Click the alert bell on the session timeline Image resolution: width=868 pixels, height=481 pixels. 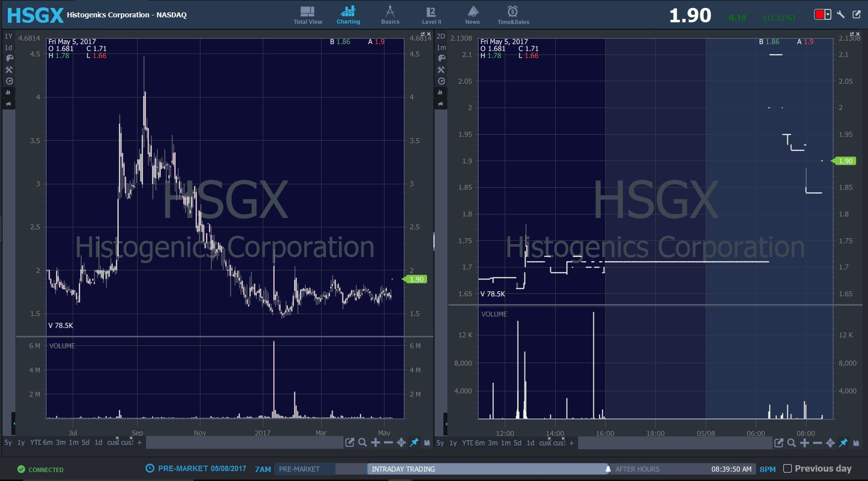click(x=608, y=469)
